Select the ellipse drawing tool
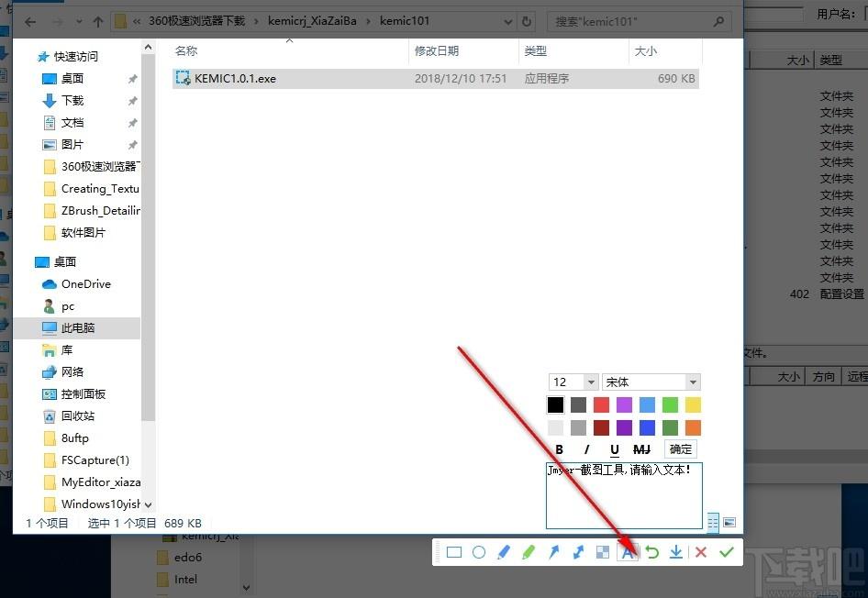Image resolution: width=868 pixels, height=598 pixels. click(479, 552)
